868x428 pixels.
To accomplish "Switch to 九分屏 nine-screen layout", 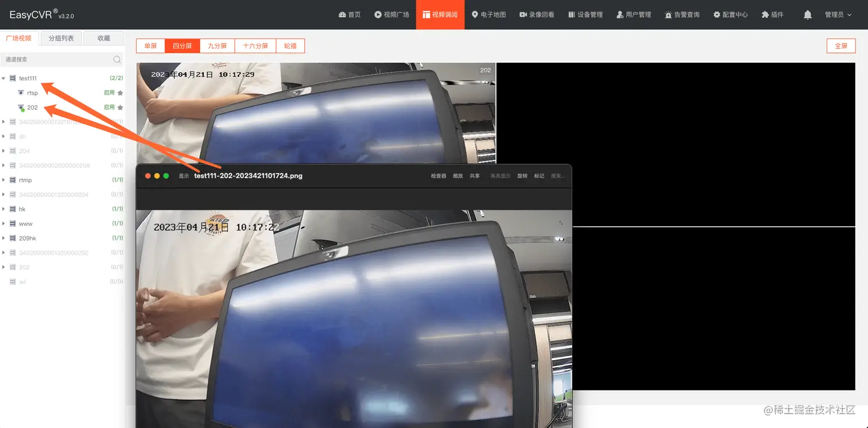I will [217, 46].
